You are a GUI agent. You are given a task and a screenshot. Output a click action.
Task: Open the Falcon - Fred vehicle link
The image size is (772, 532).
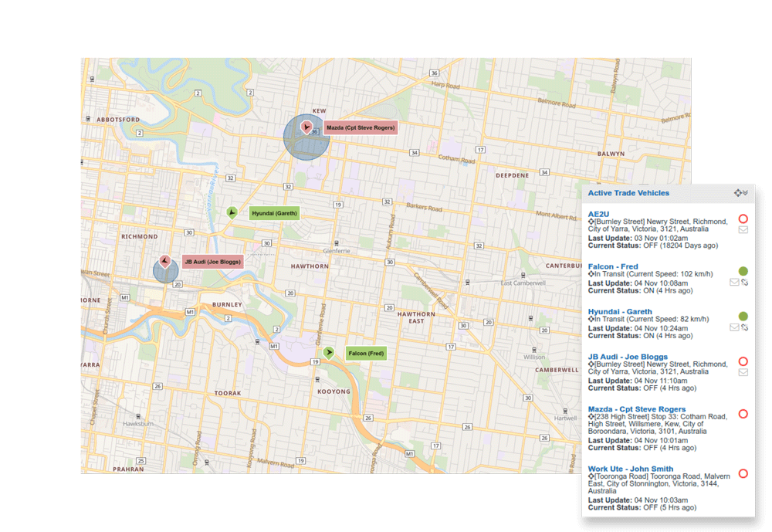613,266
